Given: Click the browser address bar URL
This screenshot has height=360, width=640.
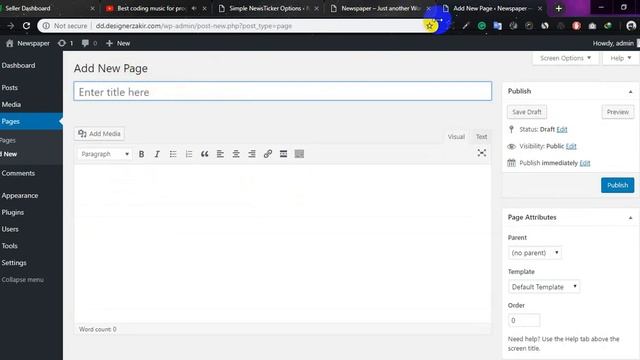Looking at the screenshot, I should 194,26.
